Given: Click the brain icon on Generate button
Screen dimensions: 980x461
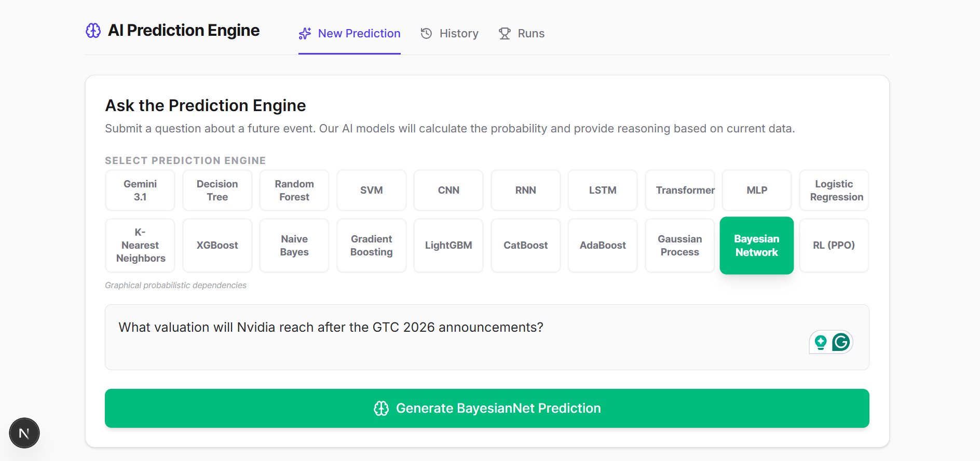Looking at the screenshot, I should [x=382, y=409].
